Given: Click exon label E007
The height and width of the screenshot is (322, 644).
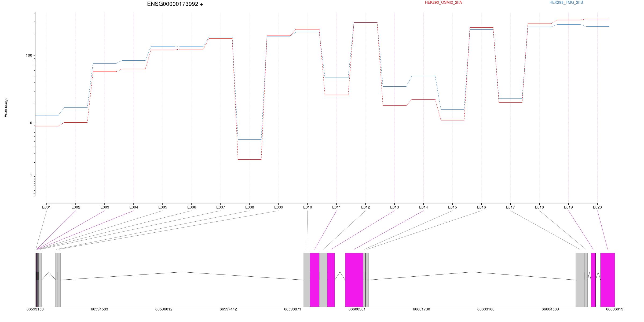Looking at the screenshot, I should pyautogui.click(x=221, y=207).
